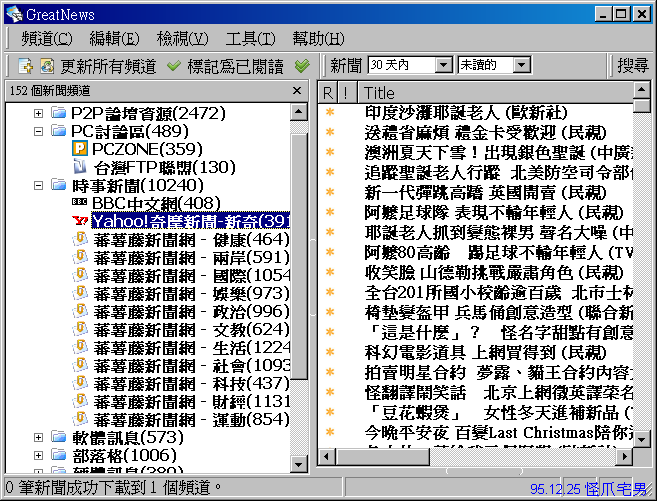The width and height of the screenshot is (657, 501).
Task: Click the 搜尋 button
Action: (633, 65)
